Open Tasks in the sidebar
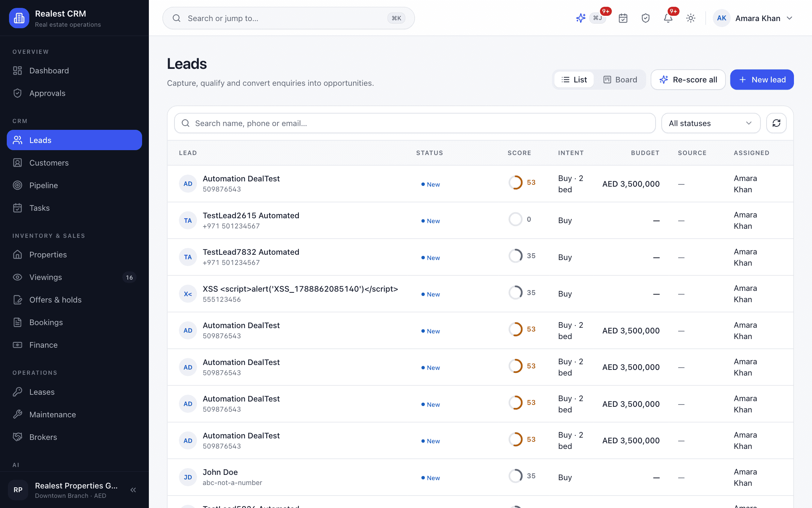 (74, 208)
